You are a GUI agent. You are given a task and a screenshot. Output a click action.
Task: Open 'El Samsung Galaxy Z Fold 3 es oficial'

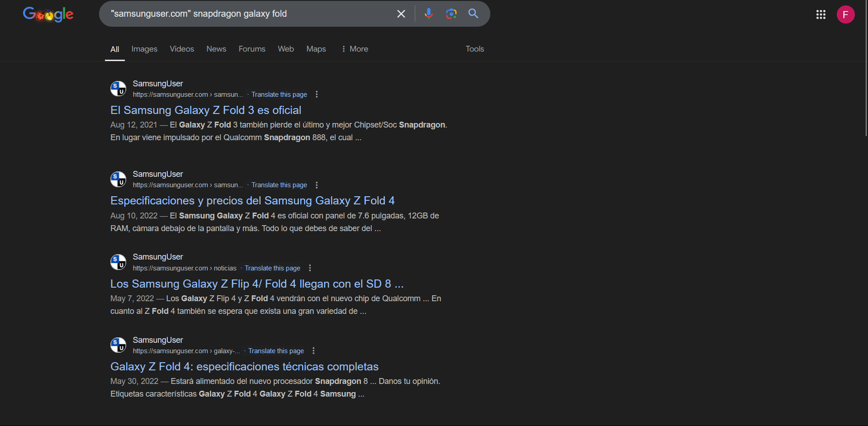pyautogui.click(x=206, y=110)
